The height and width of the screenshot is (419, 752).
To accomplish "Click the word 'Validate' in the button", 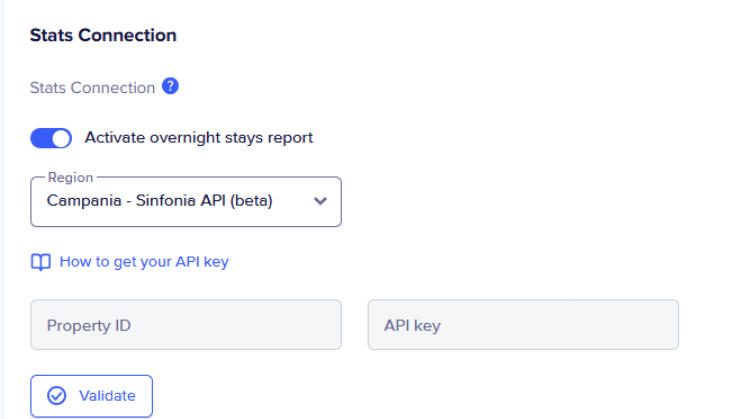I will (107, 396).
